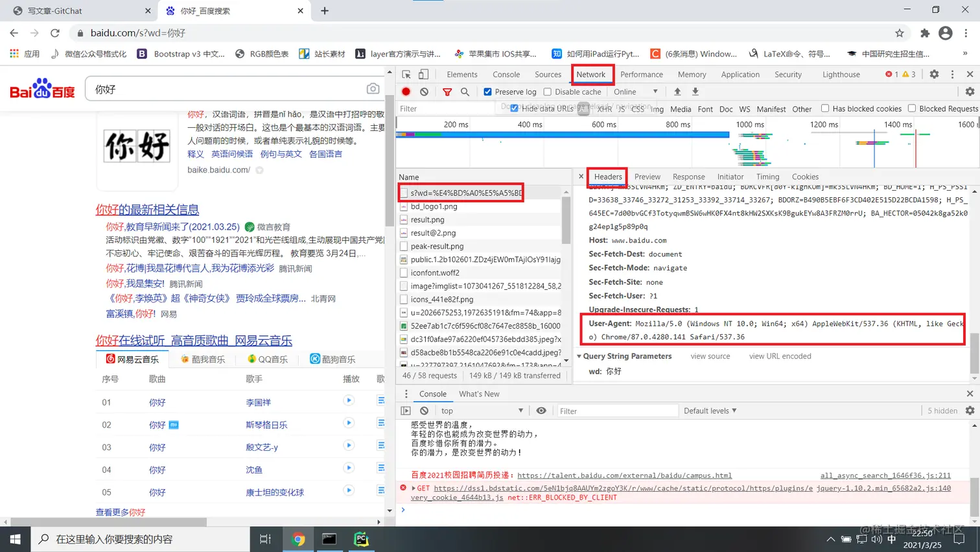980x552 pixels.
Task: Click the network Filter text field
Action: tap(445, 108)
